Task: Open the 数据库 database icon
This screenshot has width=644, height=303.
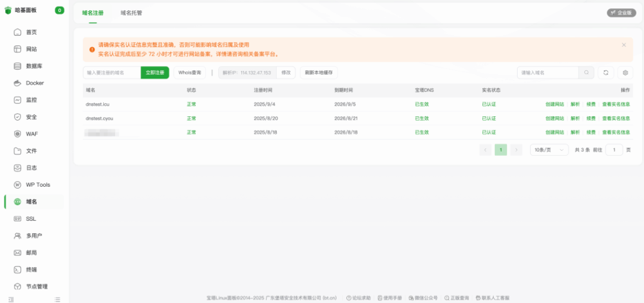Action: click(18, 66)
